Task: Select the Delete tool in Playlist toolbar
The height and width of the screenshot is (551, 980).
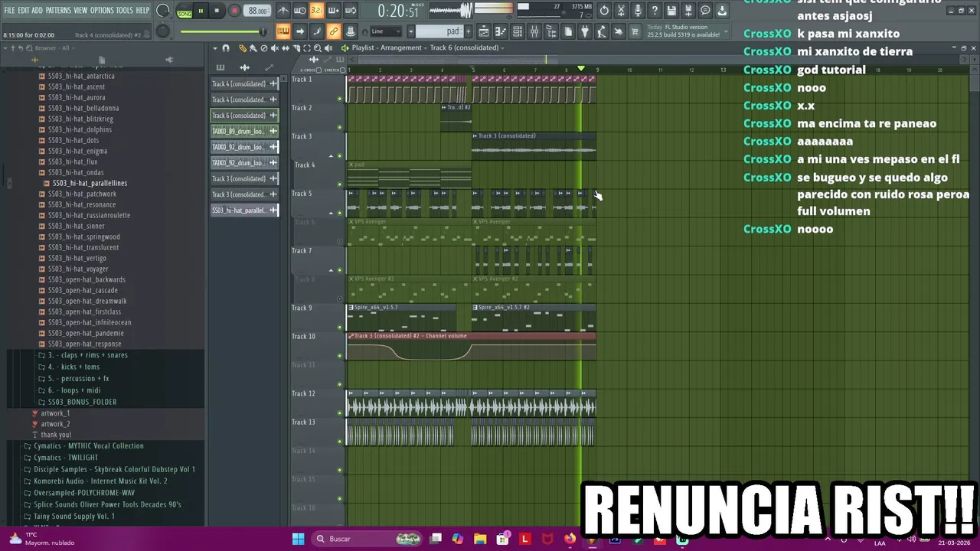Action: 264,48
